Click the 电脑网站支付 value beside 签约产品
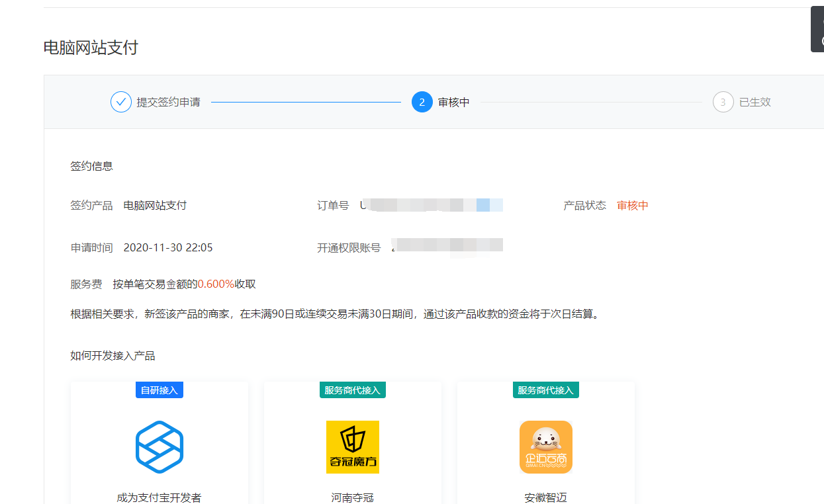 [156, 205]
